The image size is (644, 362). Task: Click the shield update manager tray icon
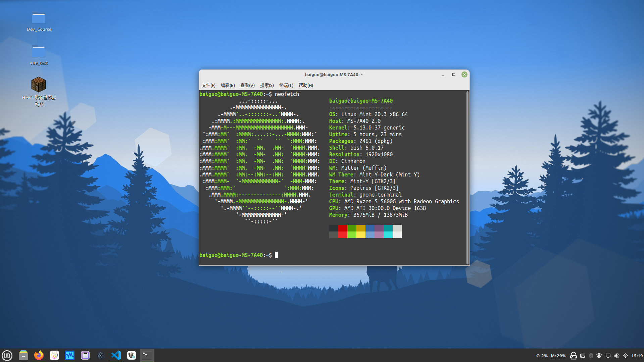click(599, 356)
